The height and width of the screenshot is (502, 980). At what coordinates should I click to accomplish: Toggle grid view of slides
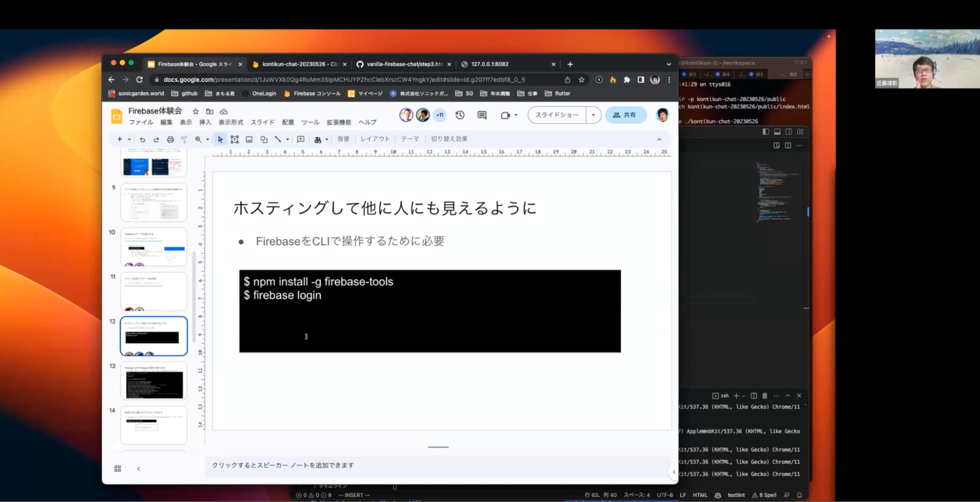[x=118, y=469]
